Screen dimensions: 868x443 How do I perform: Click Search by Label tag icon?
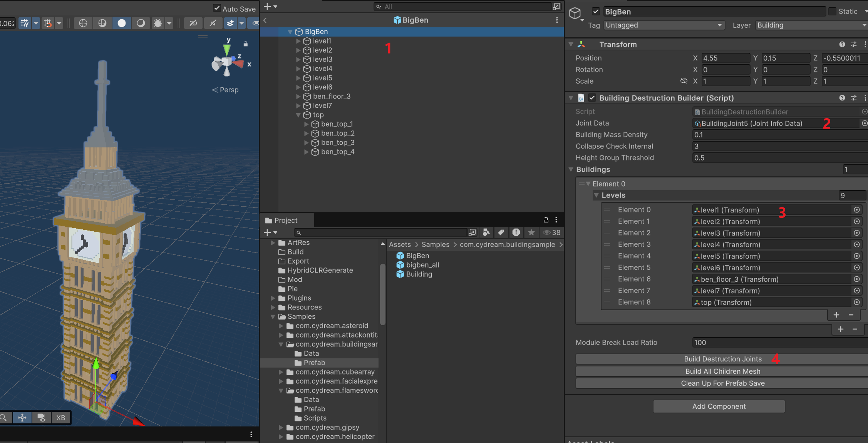click(501, 232)
